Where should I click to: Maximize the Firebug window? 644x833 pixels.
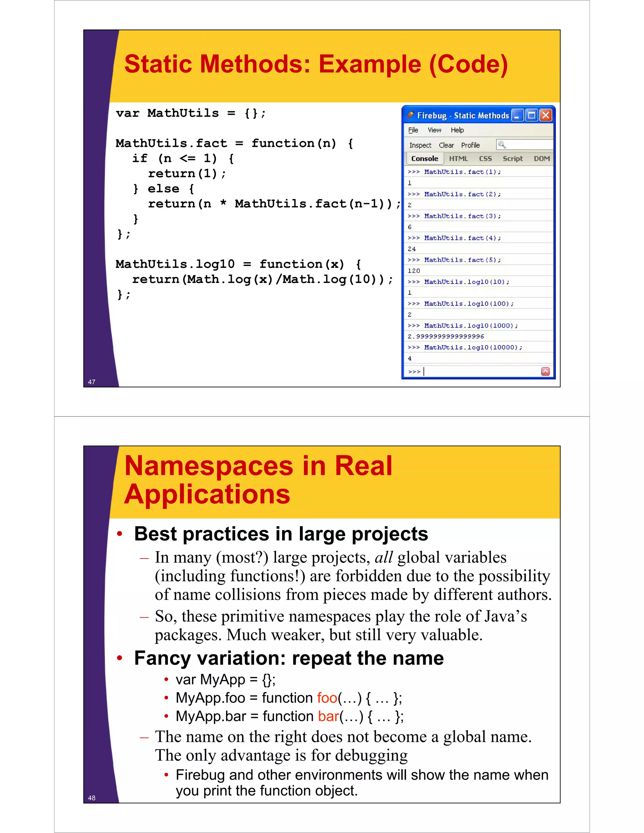pyautogui.click(x=531, y=115)
